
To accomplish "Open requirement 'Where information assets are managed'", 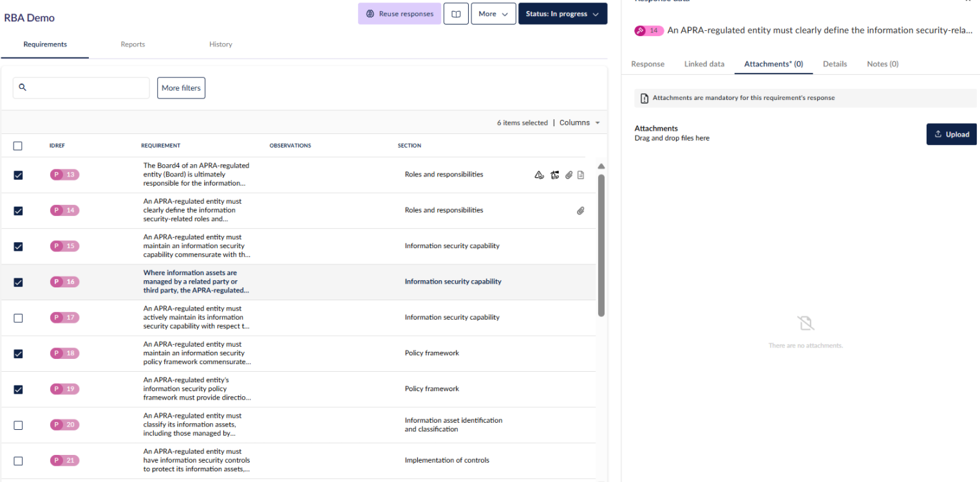I will coord(196,282).
